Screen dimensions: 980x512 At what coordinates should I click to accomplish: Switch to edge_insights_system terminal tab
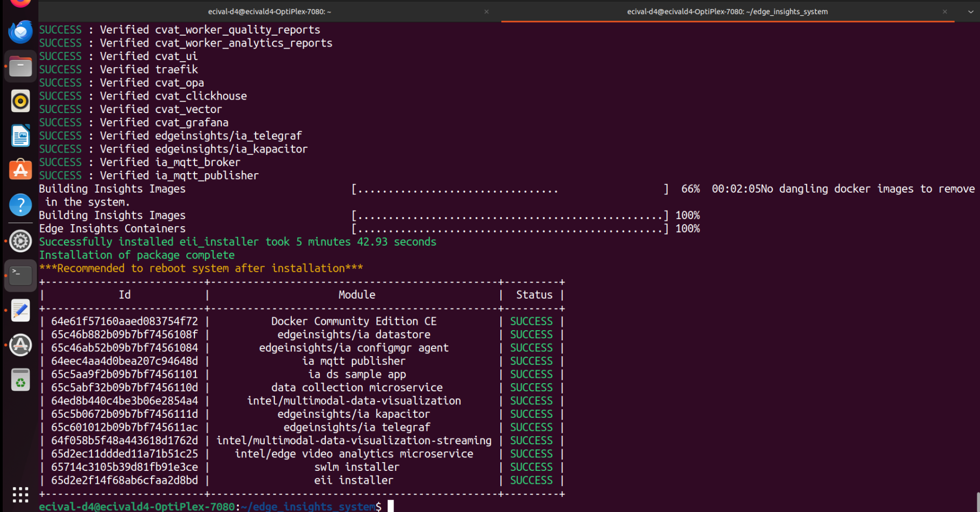pyautogui.click(x=727, y=11)
